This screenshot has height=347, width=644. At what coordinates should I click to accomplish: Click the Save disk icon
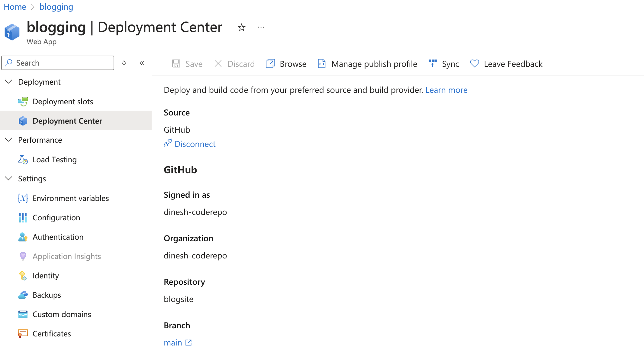tap(176, 63)
